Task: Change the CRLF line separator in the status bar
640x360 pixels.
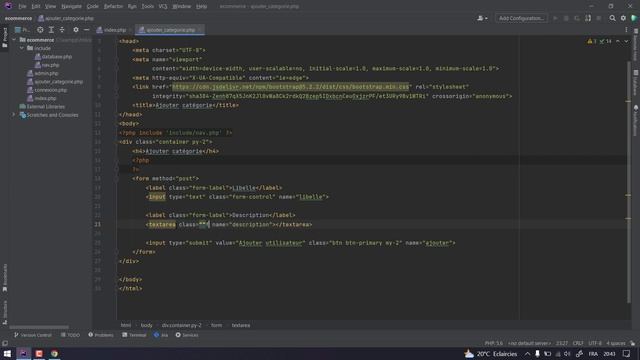Action: point(578,343)
